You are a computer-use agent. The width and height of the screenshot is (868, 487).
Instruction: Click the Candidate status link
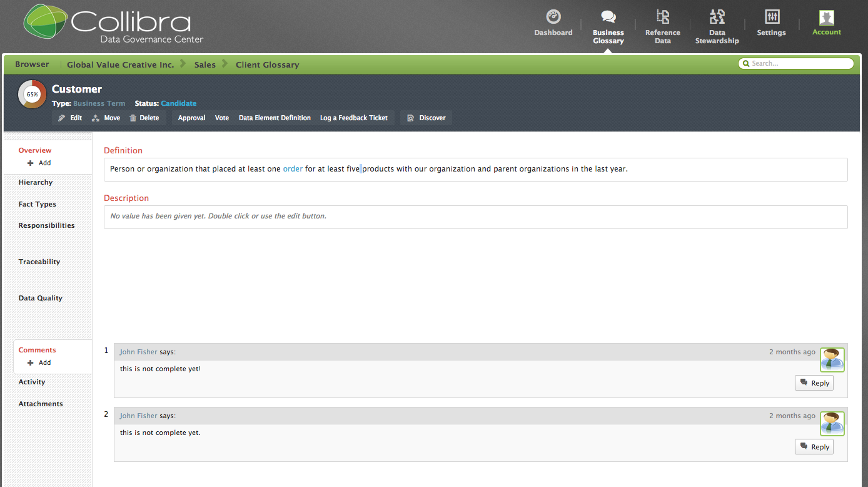click(179, 103)
